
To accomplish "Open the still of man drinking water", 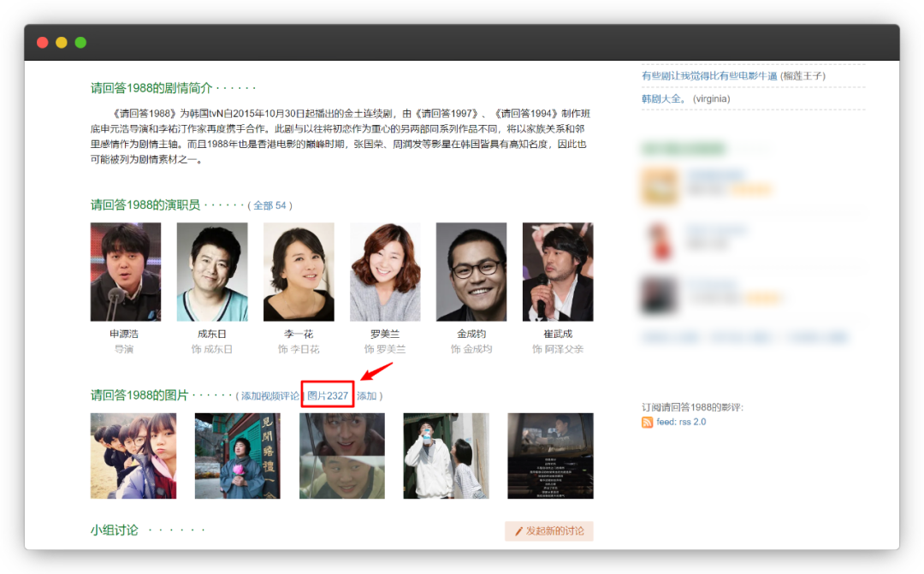I will tap(446, 456).
